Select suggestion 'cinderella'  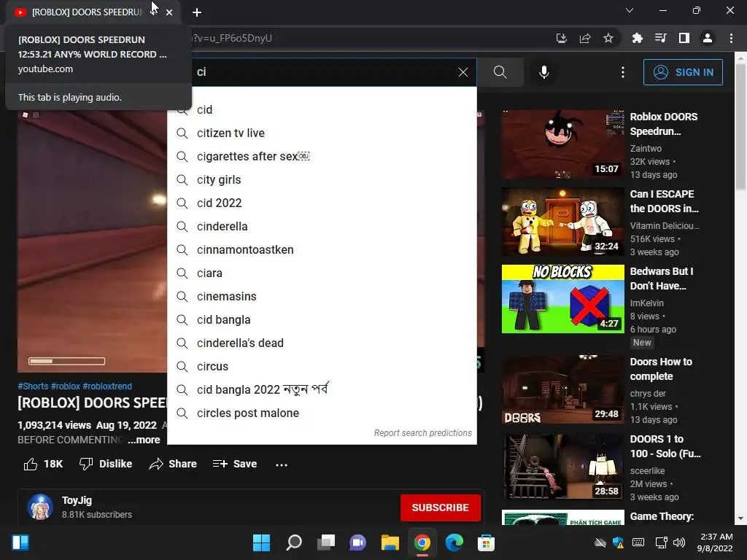tap(322, 226)
